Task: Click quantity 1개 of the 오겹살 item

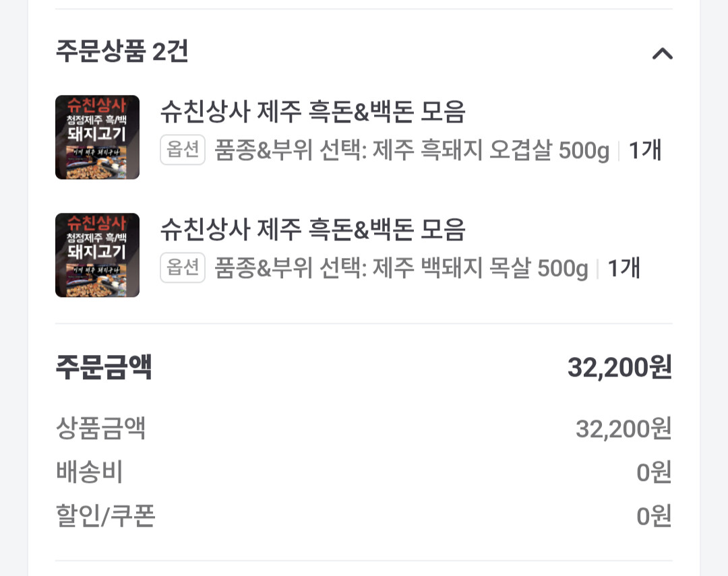Action: [x=645, y=151]
